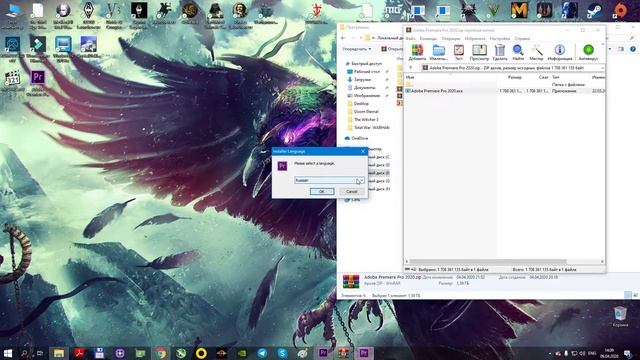Toggle Explorer preview pane icon
The image size is (640, 360).
pos(621,49)
